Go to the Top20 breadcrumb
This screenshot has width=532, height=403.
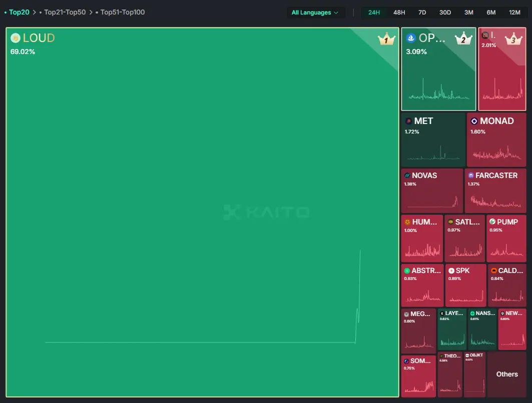click(19, 12)
